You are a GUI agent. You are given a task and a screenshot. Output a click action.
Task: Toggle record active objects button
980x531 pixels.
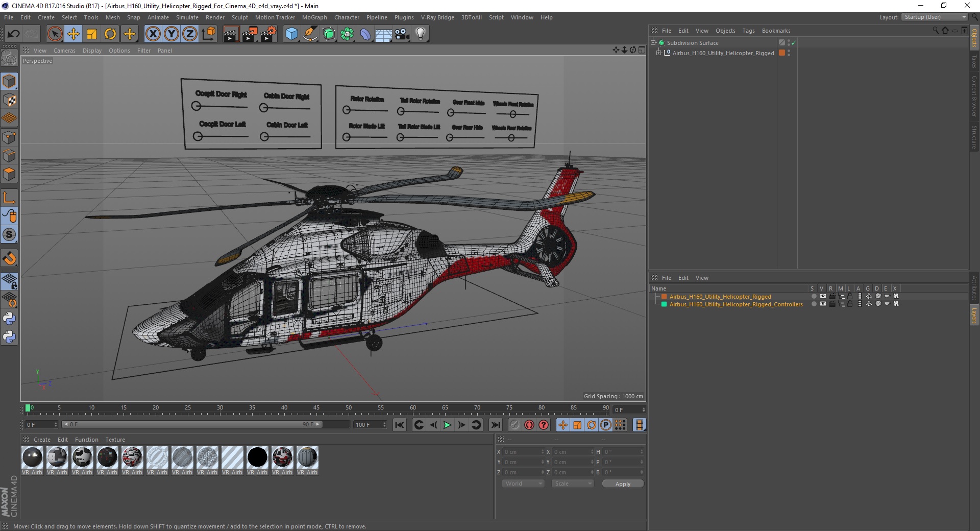[514, 425]
